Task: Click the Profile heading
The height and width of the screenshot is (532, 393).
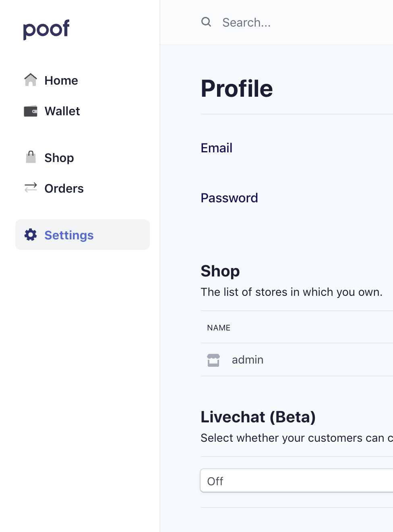Action: (x=237, y=89)
